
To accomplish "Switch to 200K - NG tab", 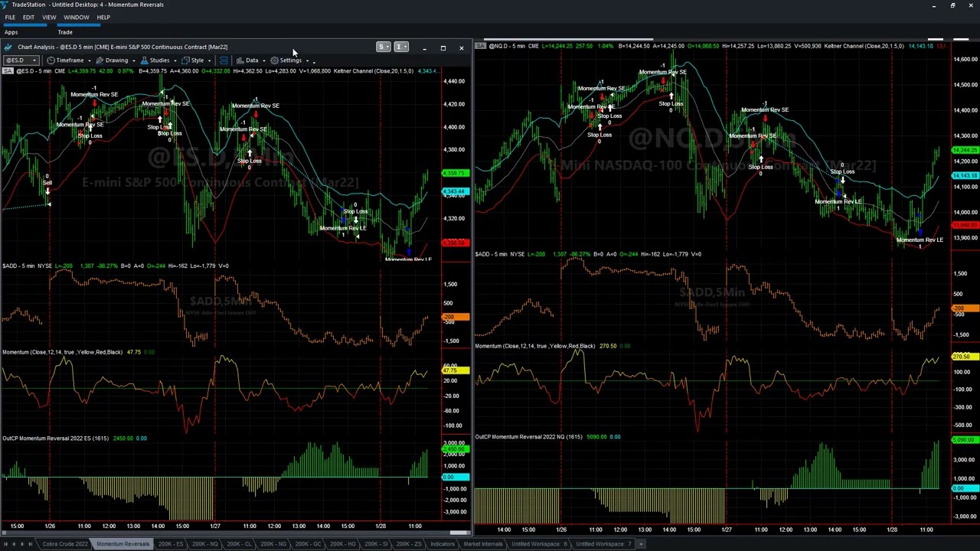I will coord(273,544).
